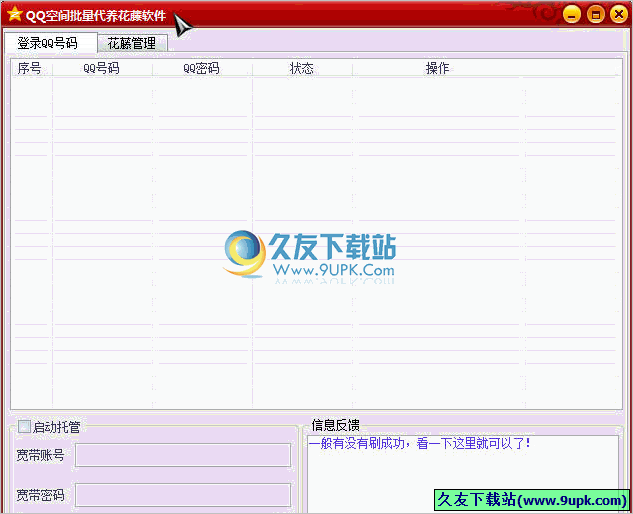Enable the 启动托管 checkbox
This screenshot has height=514, width=633.
(x=24, y=426)
